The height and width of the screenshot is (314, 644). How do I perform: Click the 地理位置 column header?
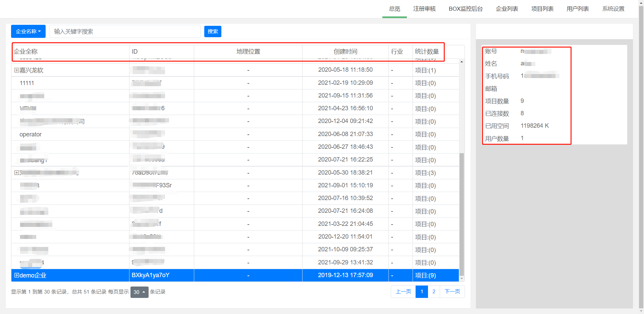[248, 52]
